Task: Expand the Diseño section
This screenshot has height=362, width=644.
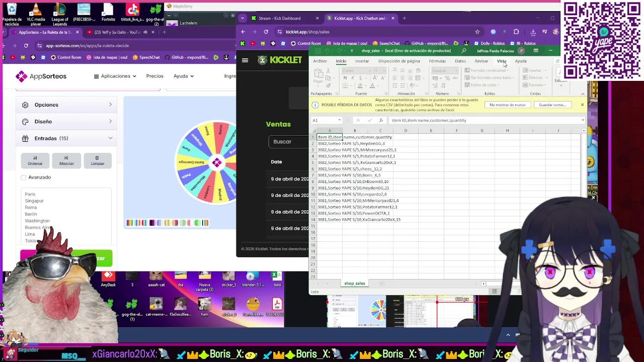Action: (66, 121)
